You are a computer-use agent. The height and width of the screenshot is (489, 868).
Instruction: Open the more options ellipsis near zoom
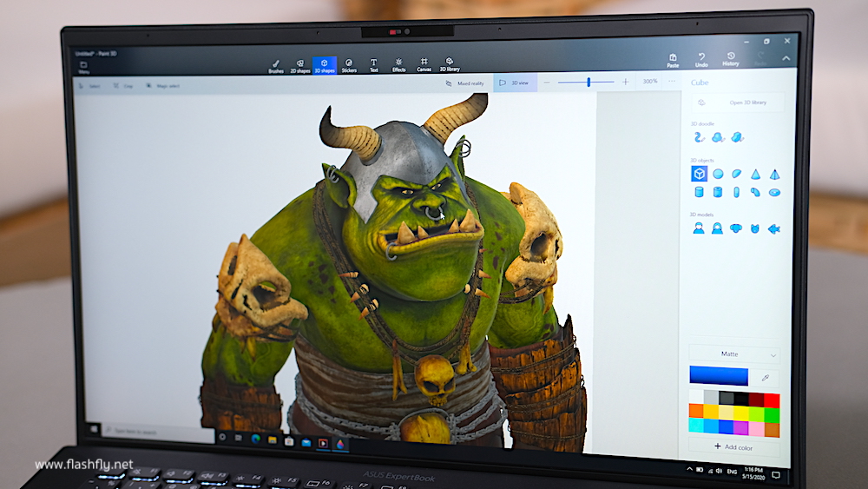click(670, 82)
